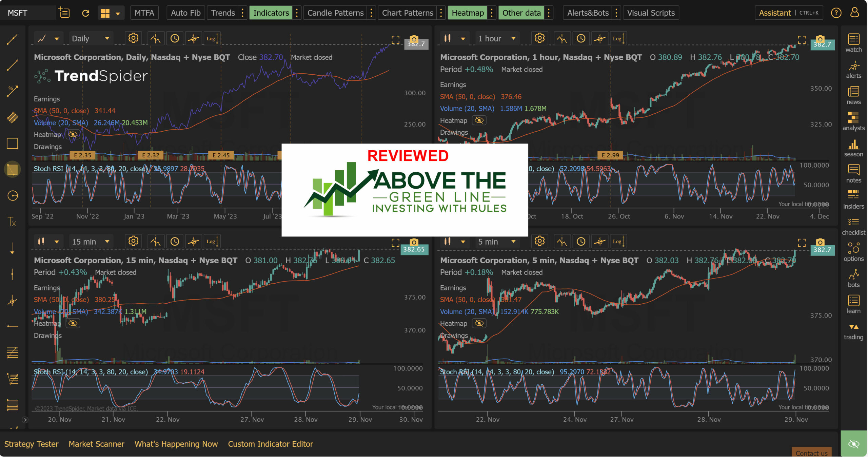
Task: Open the Indicators menu
Action: click(x=271, y=13)
